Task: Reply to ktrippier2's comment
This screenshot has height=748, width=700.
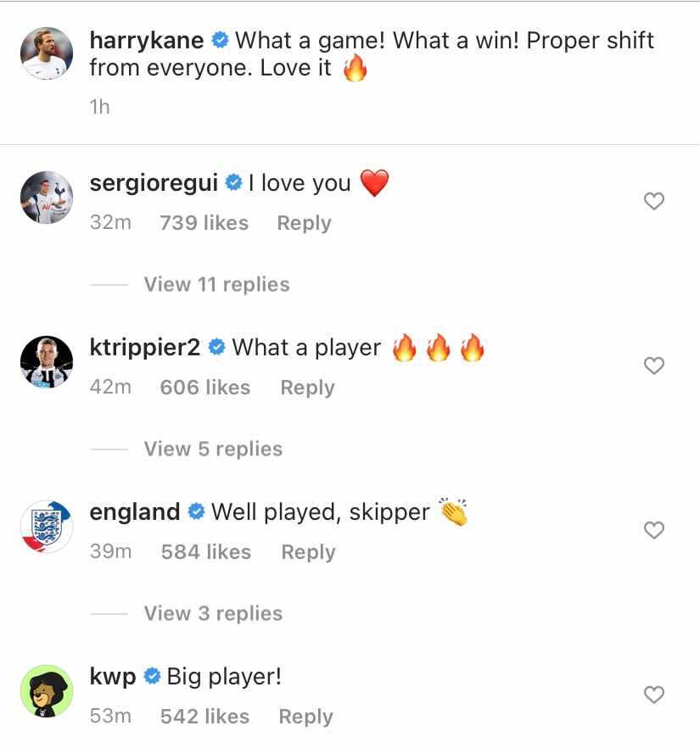Action: (x=307, y=388)
